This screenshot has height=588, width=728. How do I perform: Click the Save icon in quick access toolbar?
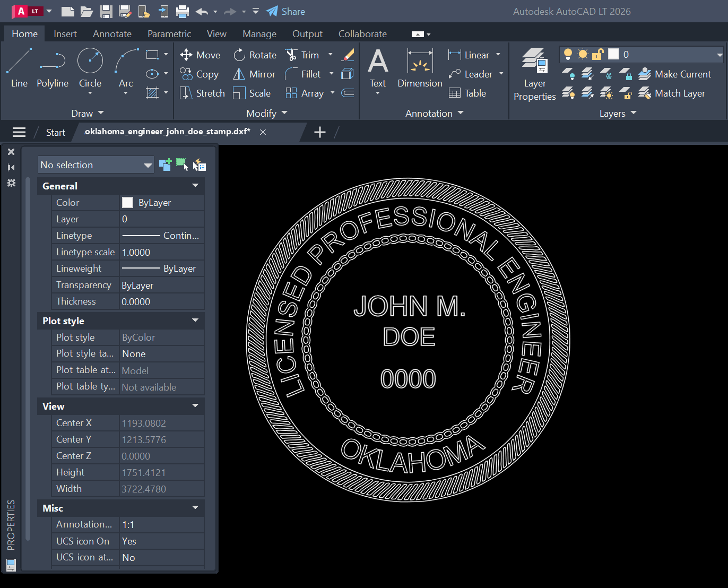106,11
